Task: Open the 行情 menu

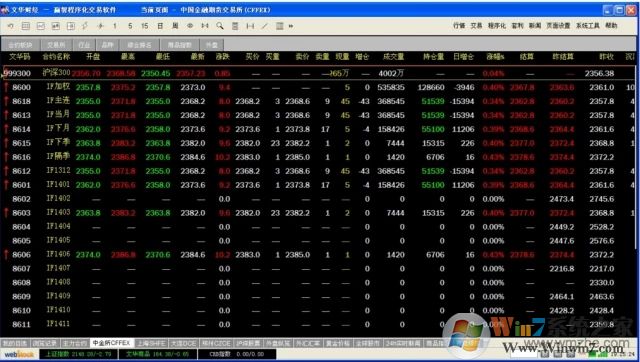Action: tap(459, 26)
